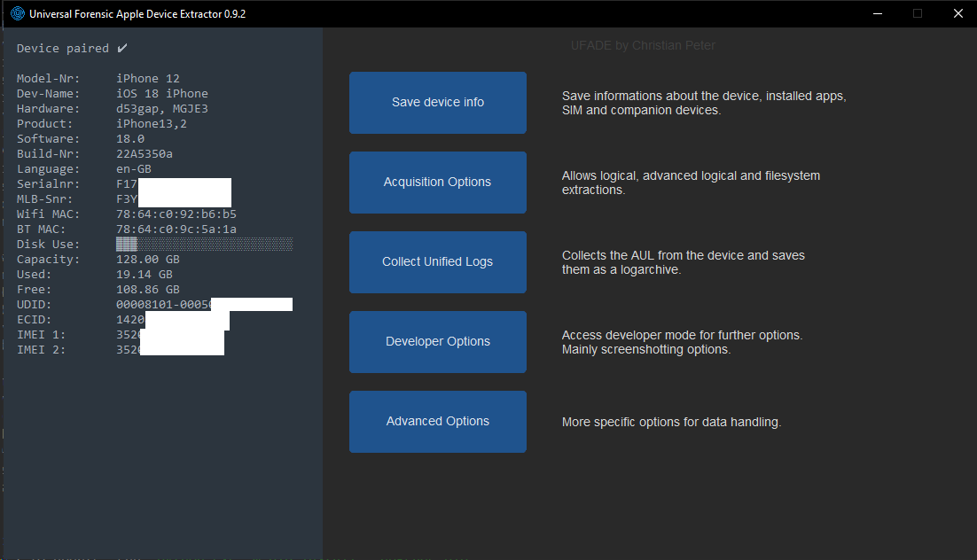Open Advanced Options
Viewport: 977px width, 560px height.
click(x=437, y=422)
